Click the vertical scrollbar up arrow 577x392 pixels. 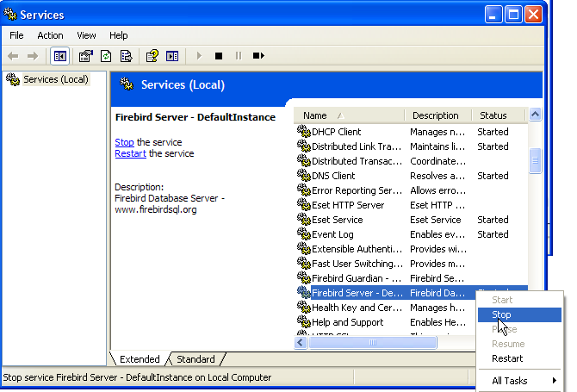coord(535,115)
